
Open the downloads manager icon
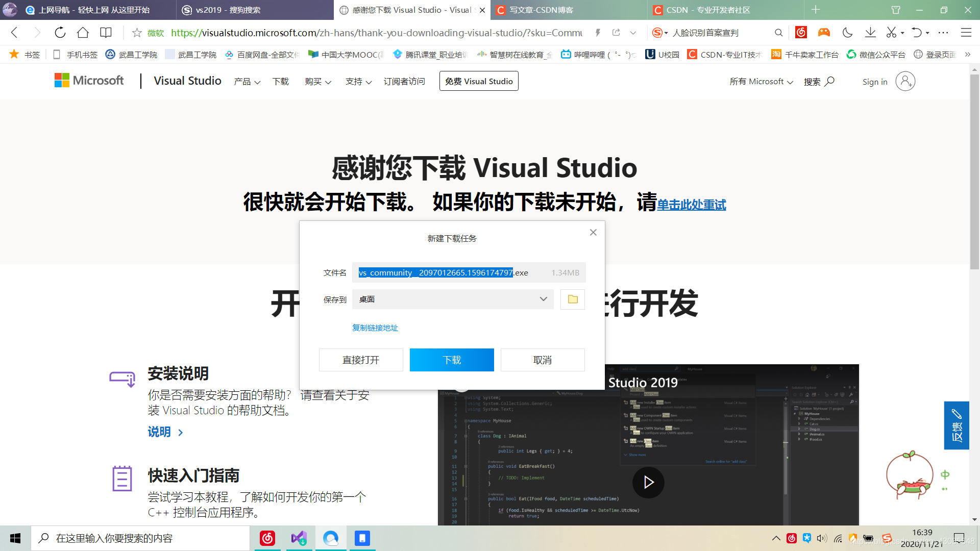coord(870,33)
